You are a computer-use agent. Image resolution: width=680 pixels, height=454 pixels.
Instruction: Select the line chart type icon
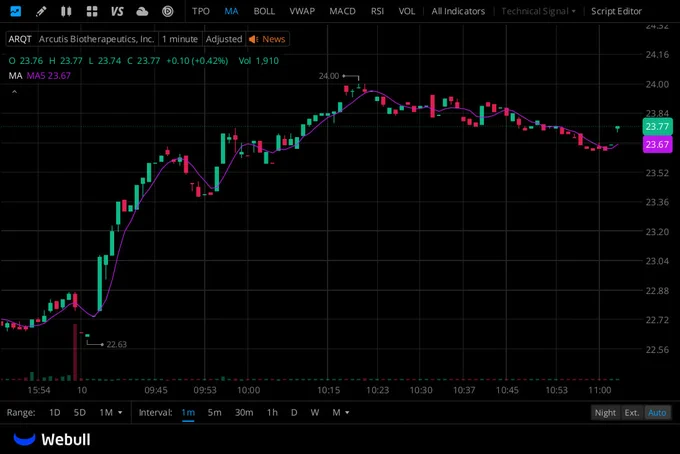point(16,11)
